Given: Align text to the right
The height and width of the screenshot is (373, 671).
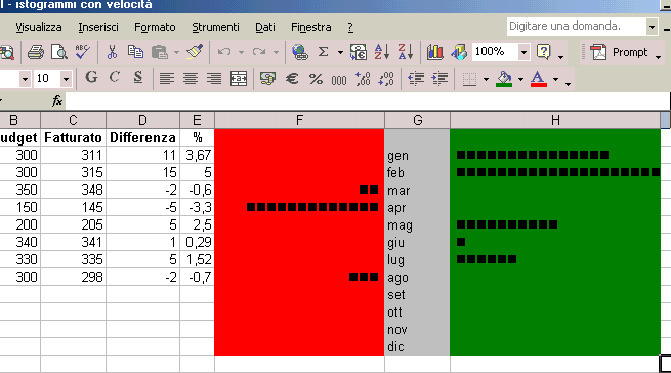Looking at the screenshot, I should (x=214, y=79).
